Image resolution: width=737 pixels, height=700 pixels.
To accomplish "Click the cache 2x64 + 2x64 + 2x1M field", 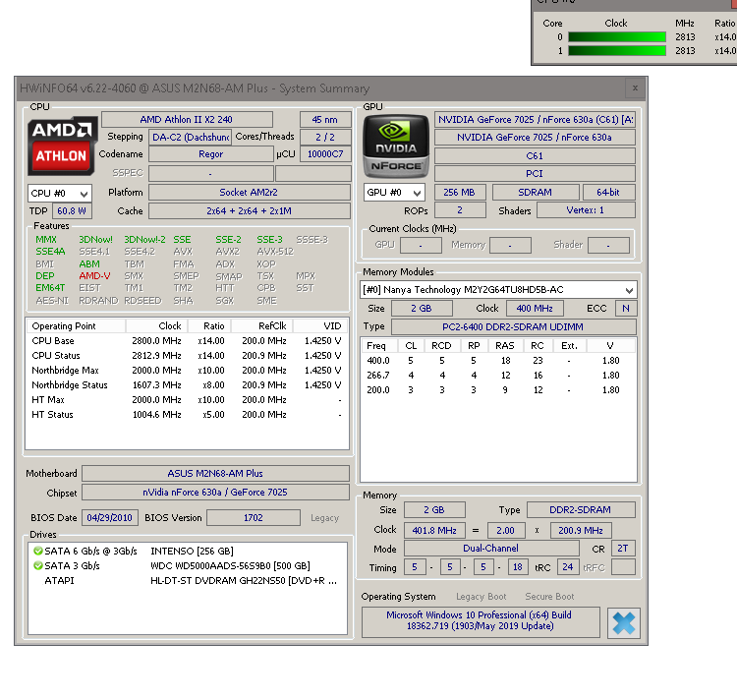I will pyautogui.click(x=250, y=211).
